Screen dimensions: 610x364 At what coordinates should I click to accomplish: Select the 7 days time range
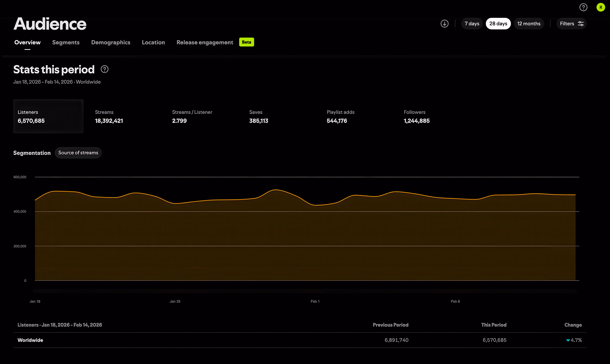coord(472,24)
